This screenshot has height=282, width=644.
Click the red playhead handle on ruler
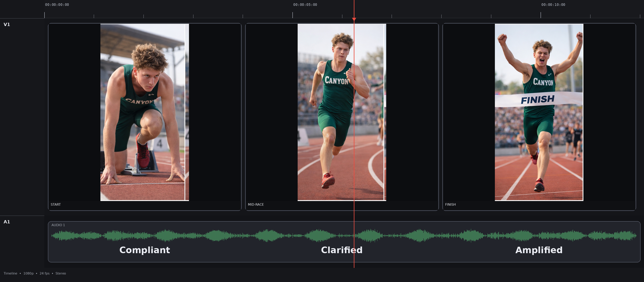354,19
